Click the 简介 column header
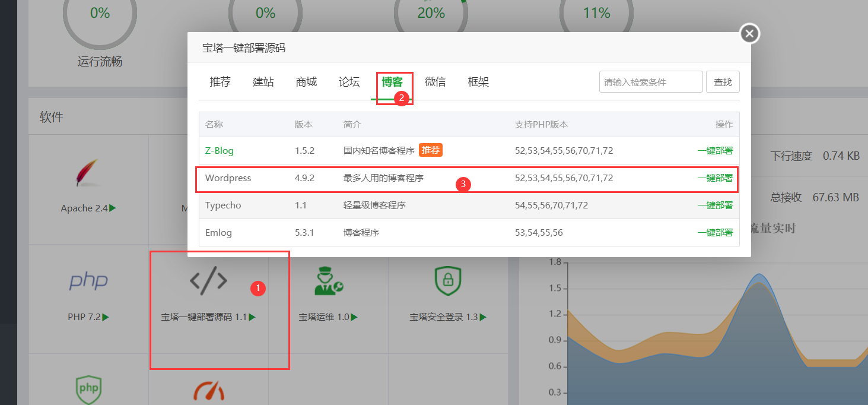This screenshot has width=868, height=405. click(x=352, y=125)
